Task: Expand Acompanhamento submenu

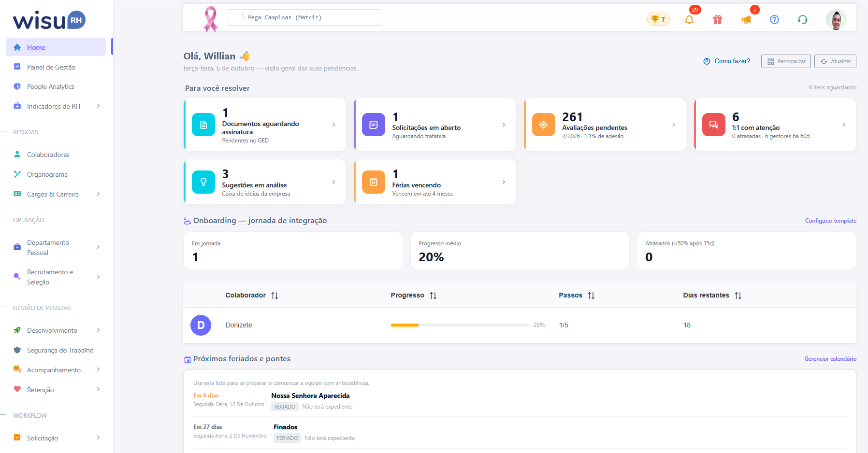Action: (x=98, y=369)
